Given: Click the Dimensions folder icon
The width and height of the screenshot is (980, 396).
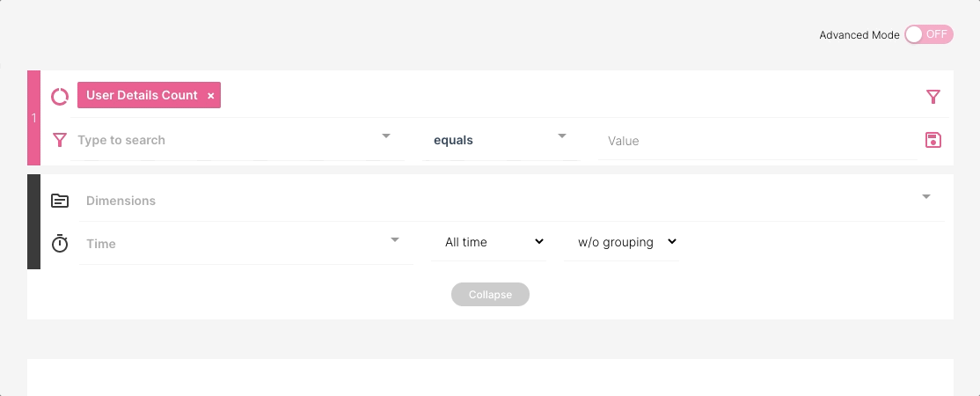Looking at the screenshot, I should point(60,201).
